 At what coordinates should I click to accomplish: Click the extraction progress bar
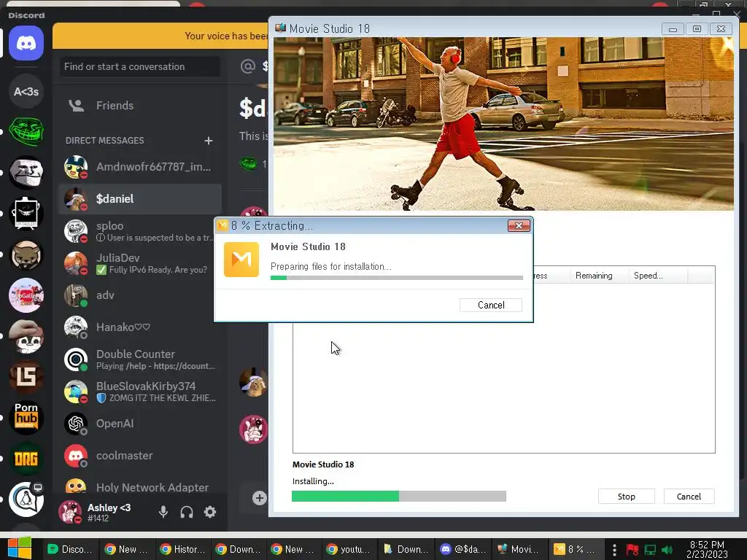[x=396, y=278]
